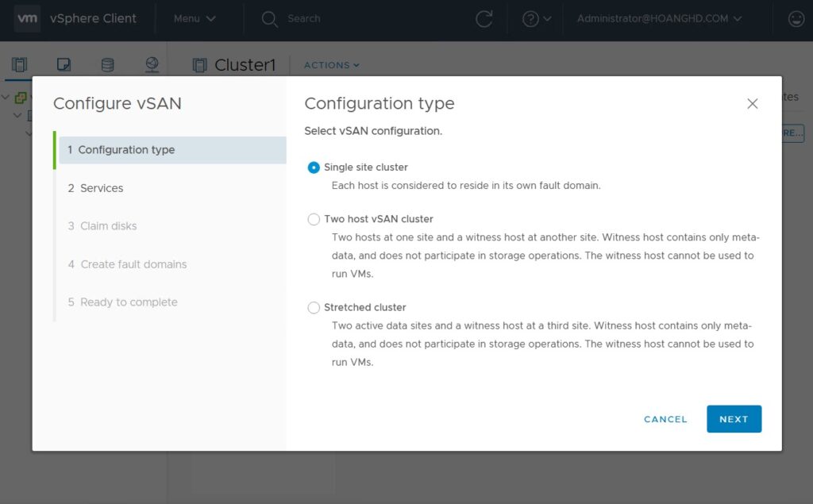Image resolution: width=813 pixels, height=504 pixels.
Task: Click the smiley feedback icon
Action: click(796, 19)
